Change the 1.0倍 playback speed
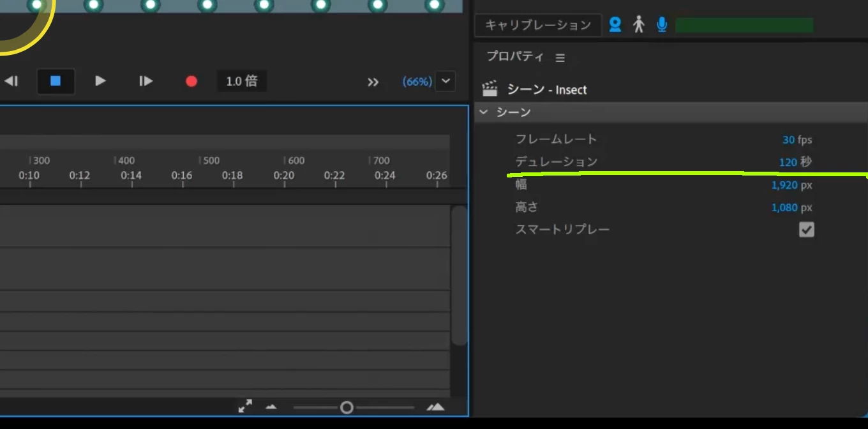 click(x=242, y=81)
